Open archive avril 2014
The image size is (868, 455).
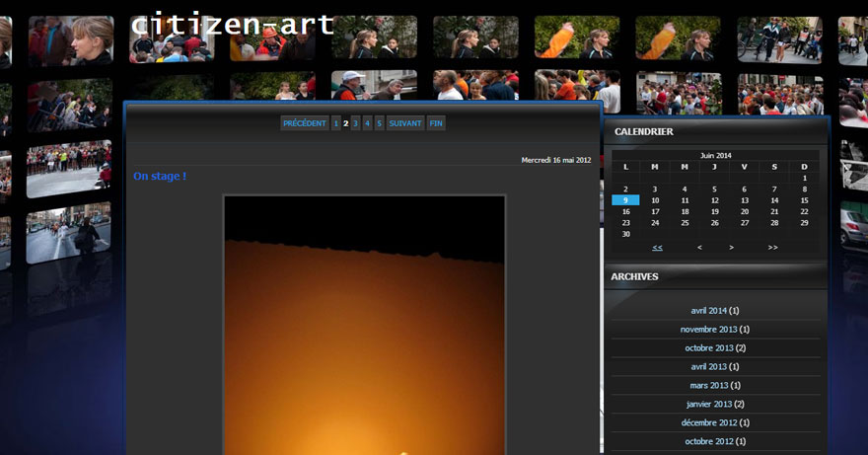tap(708, 311)
